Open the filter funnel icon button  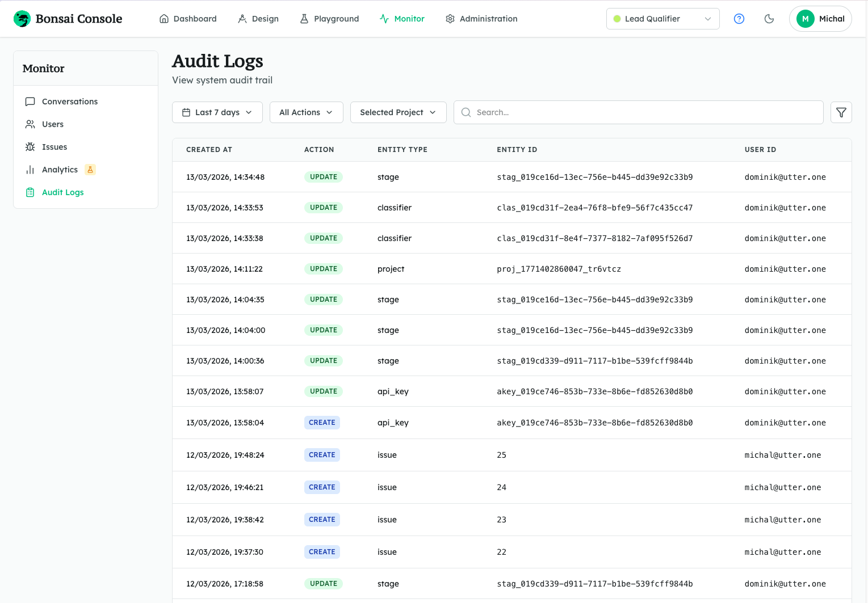click(x=841, y=112)
